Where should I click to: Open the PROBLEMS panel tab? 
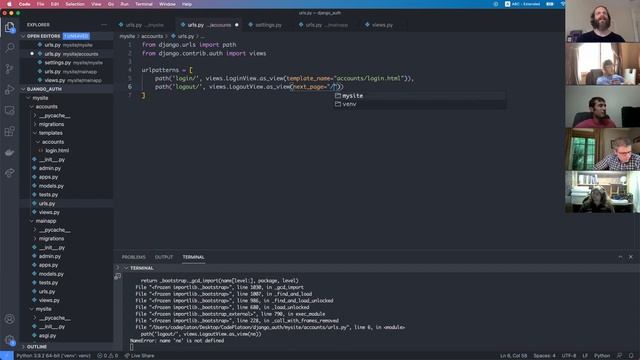pos(133,257)
